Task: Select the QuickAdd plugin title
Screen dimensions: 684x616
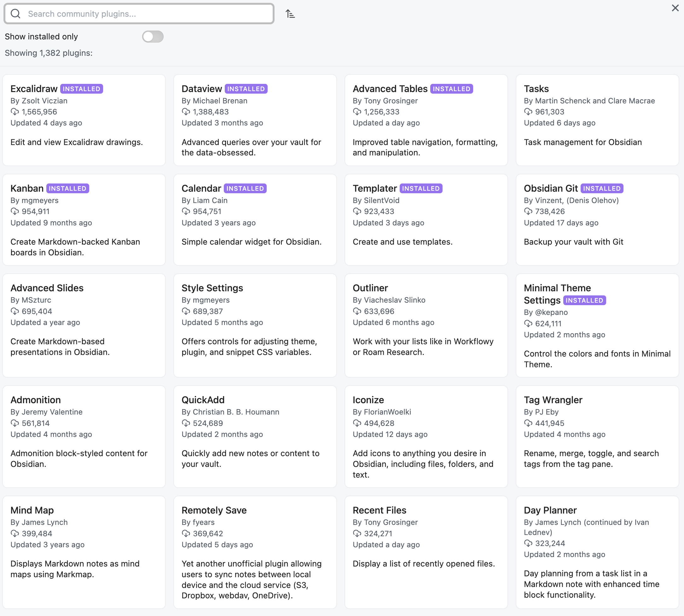Action: point(203,400)
